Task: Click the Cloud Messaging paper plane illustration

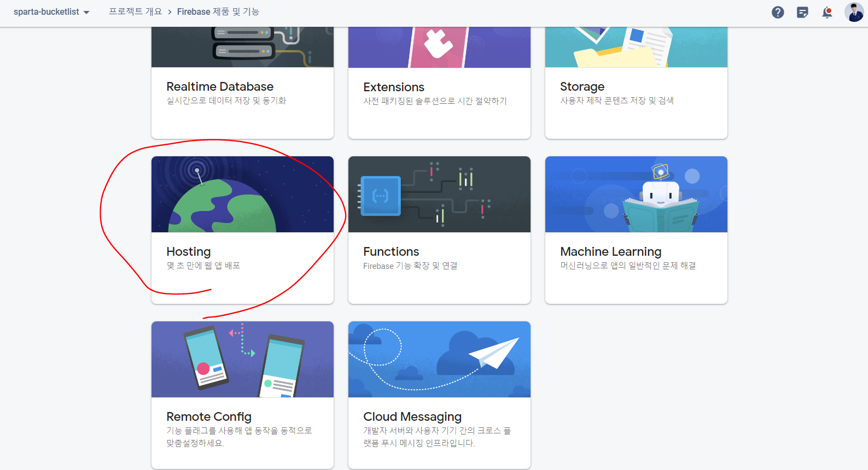Action: 439,360
